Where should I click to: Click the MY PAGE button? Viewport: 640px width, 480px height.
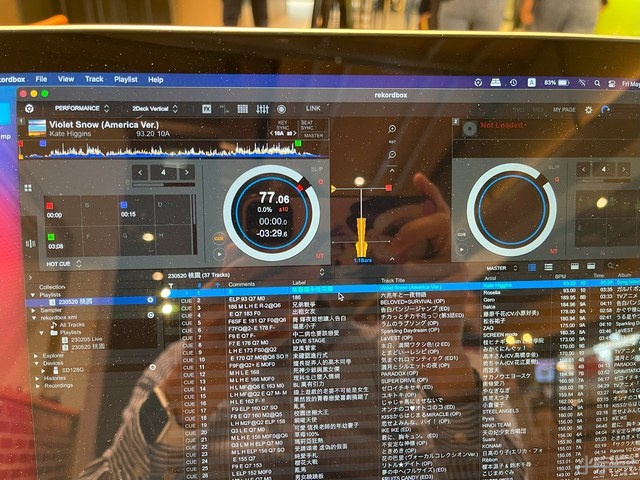tap(564, 109)
